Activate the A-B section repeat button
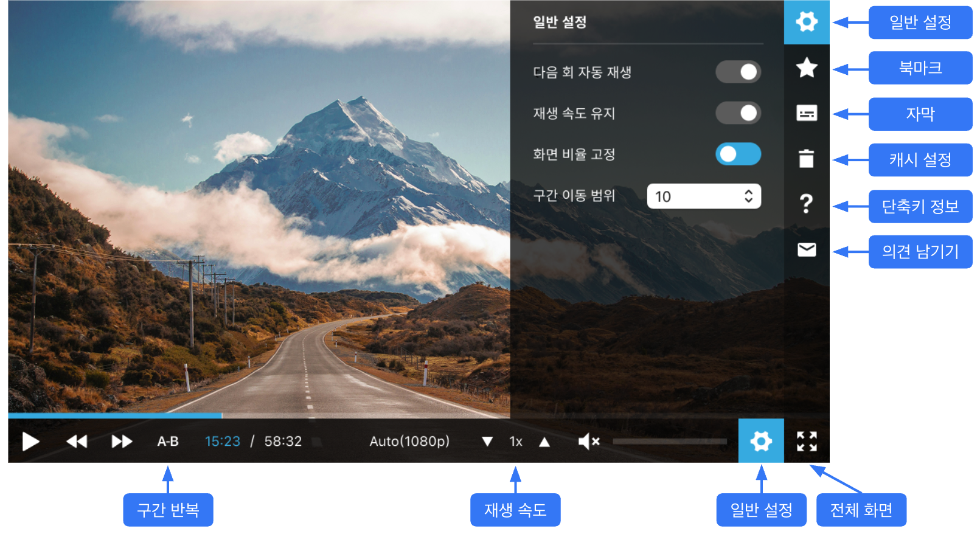 [168, 442]
